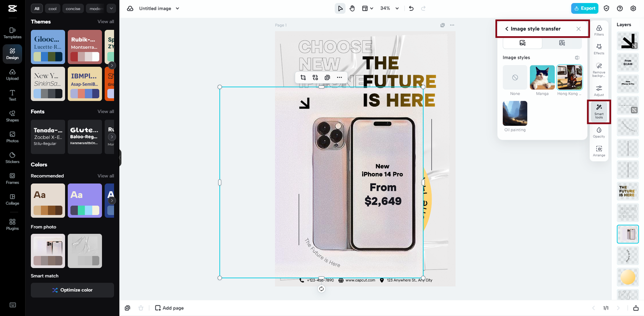Viewport: 644px width, 316px height.
Task: Redo the last undone action
Action: tap(423, 9)
